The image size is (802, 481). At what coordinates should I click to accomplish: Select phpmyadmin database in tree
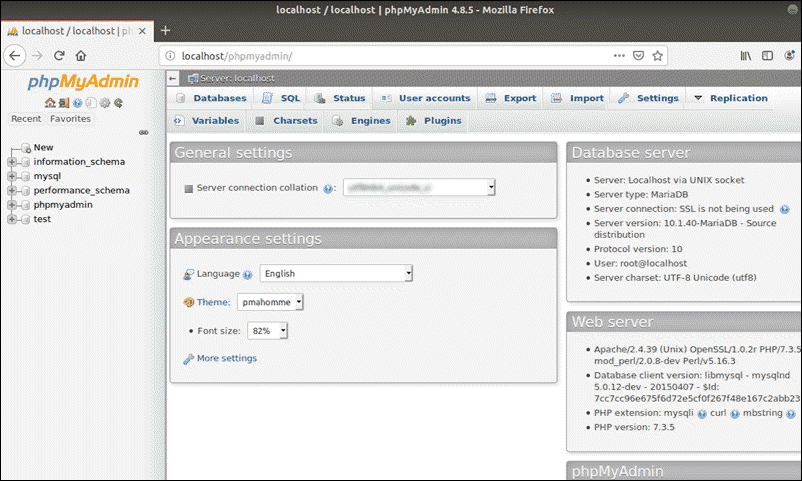click(x=63, y=205)
